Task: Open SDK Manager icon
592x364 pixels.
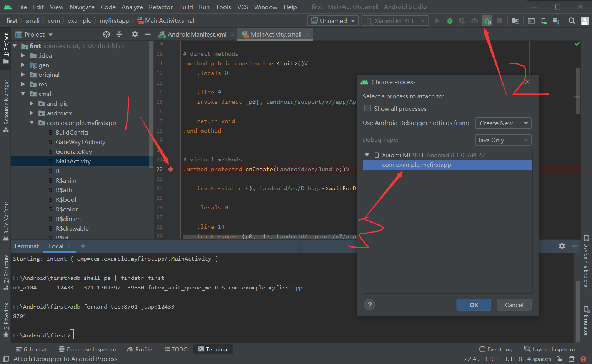Action: click(556, 21)
